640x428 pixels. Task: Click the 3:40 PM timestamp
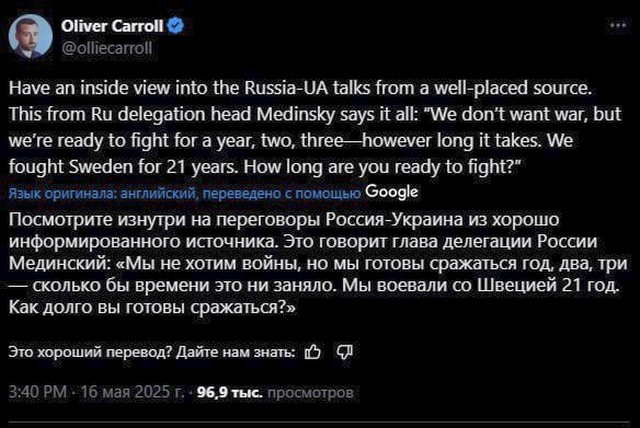pos(37,394)
